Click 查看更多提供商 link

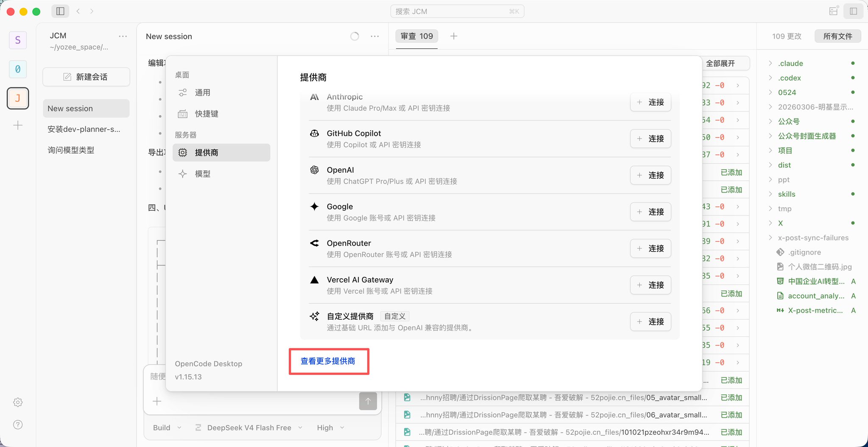pos(328,361)
